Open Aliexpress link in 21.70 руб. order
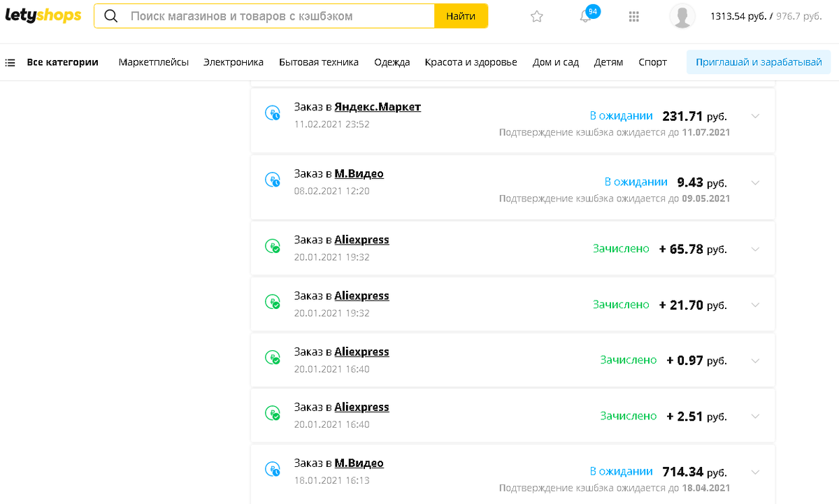This screenshot has height=504, width=839. click(x=361, y=296)
